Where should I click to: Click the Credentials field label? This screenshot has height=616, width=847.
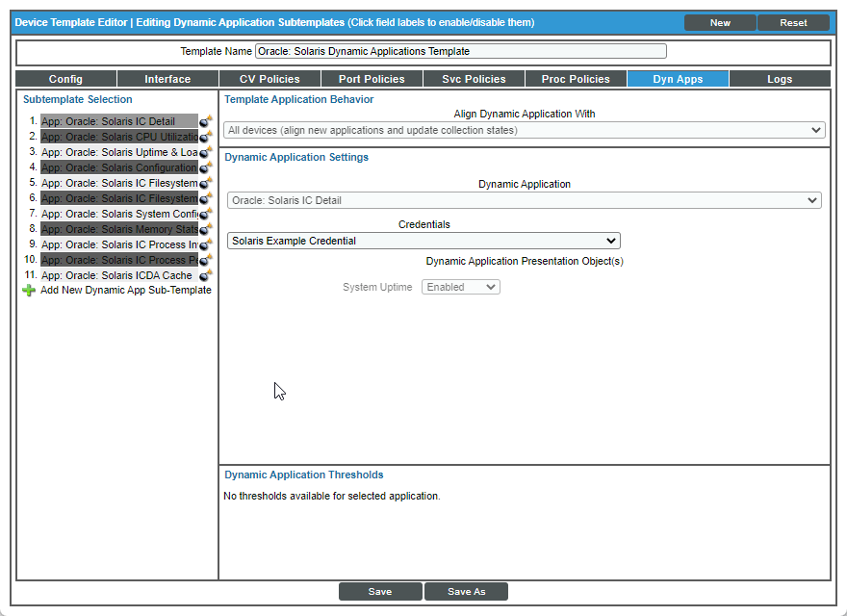tap(424, 224)
